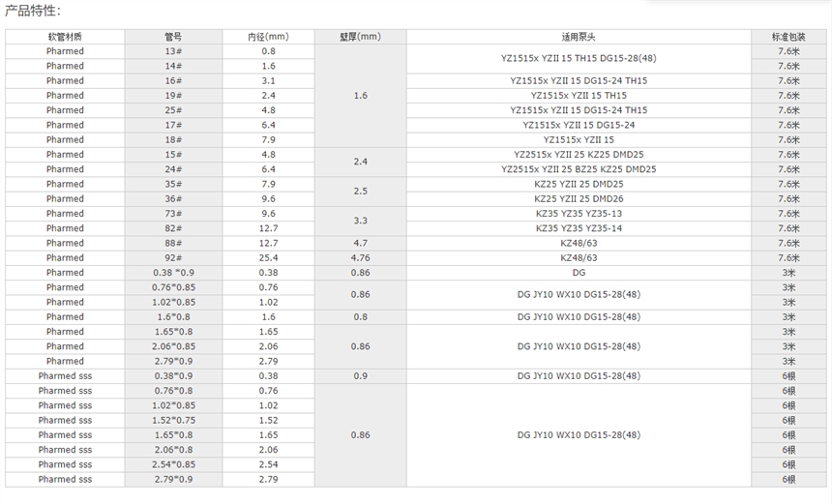Screen dimensions: 832x504
Task: Select the 2.54*0.85 tube number cell
Action: [173, 465]
